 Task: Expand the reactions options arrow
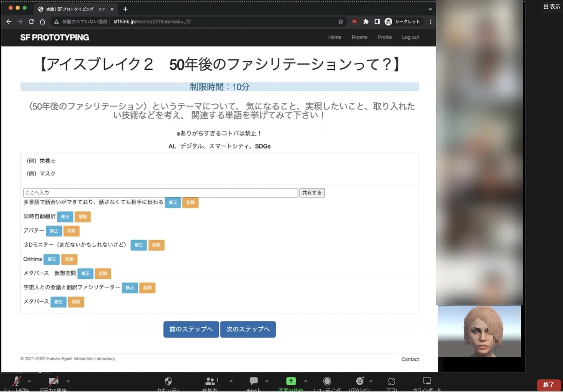371,381
